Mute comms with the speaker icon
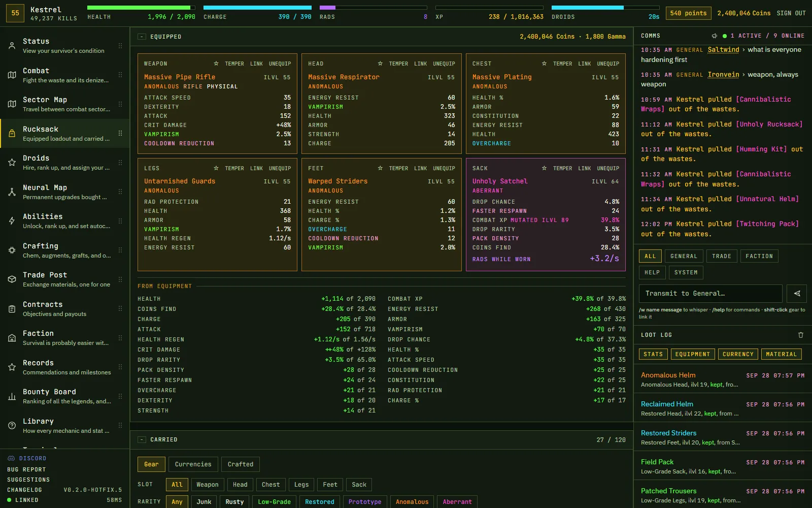The image size is (812, 508). tap(714, 36)
